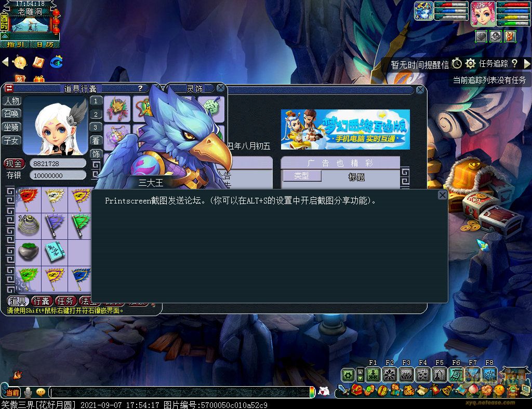This screenshot has width=532, height=409.
Task: Click the blue crowned C icon
Action: point(56,62)
